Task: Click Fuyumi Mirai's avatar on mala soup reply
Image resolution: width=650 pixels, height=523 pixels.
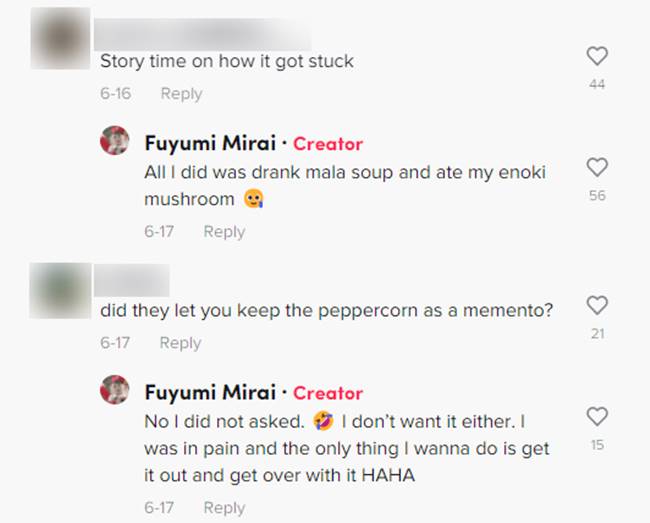Action: (x=115, y=142)
